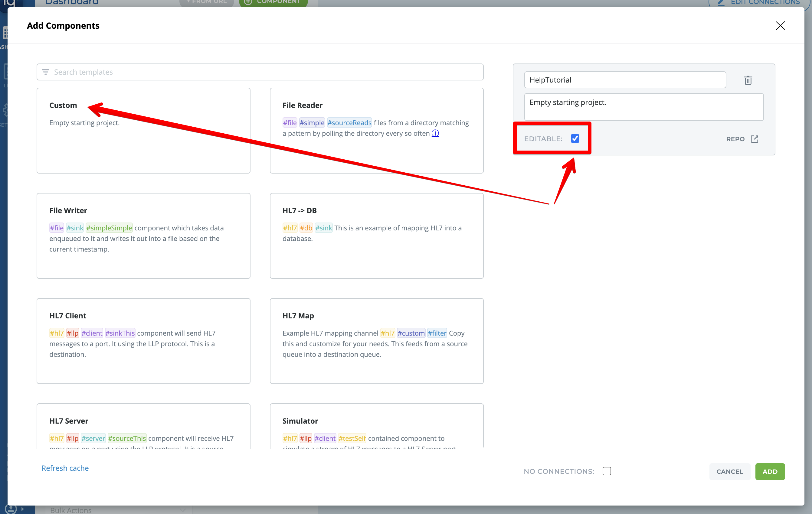Viewport: 812px width, 514px height.
Task: Expand the arrow next to user icon
Action: 23,509
